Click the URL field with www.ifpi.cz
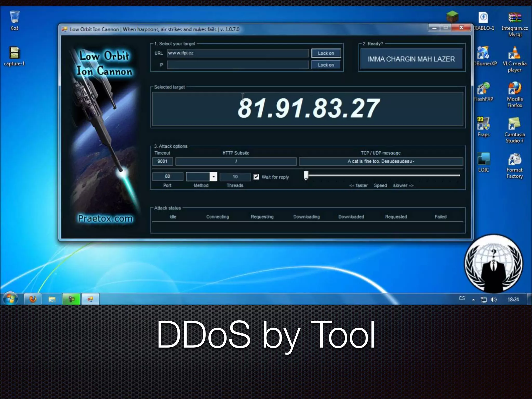This screenshot has height=399, width=532. 238,53
